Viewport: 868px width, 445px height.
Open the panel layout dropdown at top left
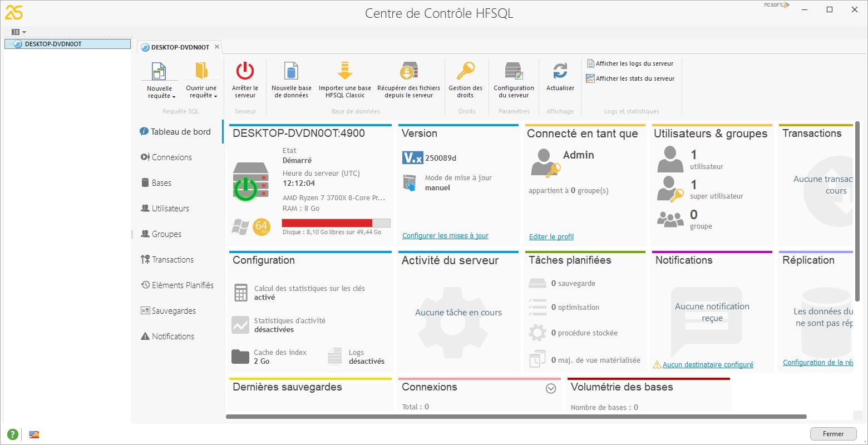coord(19,32)
